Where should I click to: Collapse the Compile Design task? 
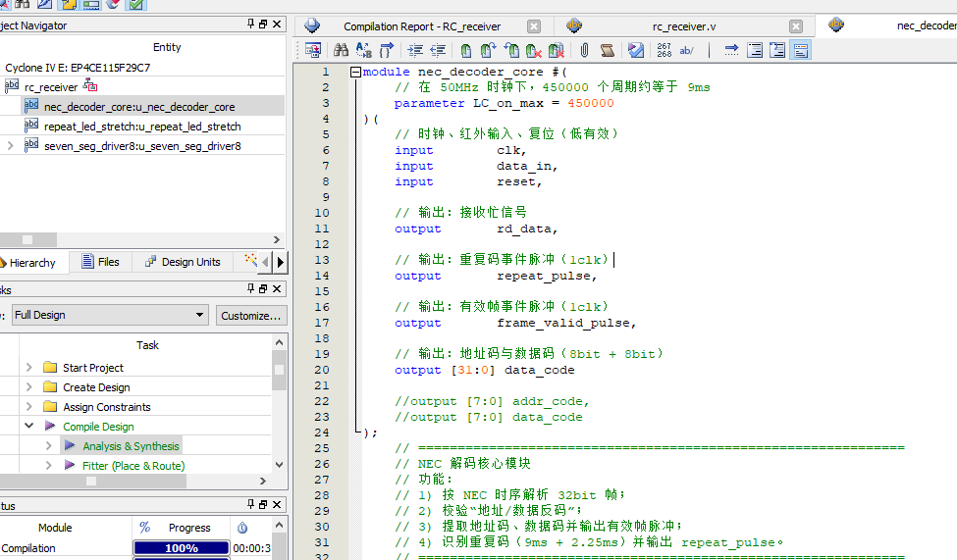tap(28, 426)
